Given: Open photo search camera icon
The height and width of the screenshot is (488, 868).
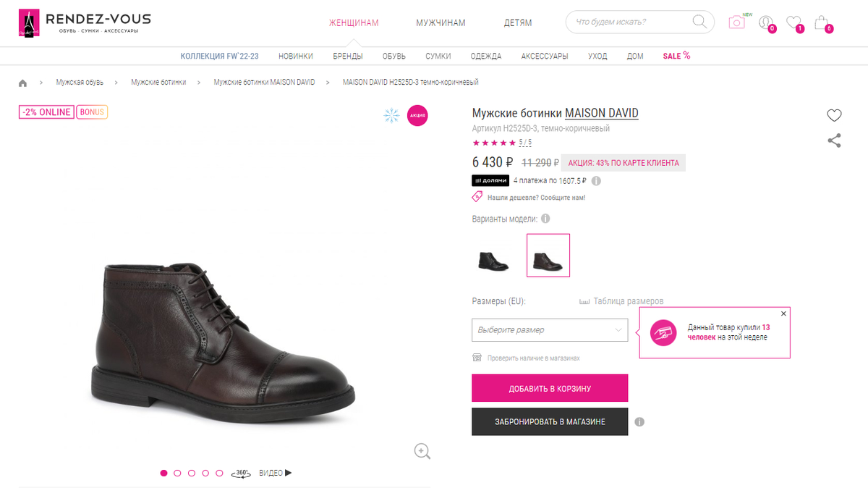Looking at the screenshot, I should click(x=736, y=22).
